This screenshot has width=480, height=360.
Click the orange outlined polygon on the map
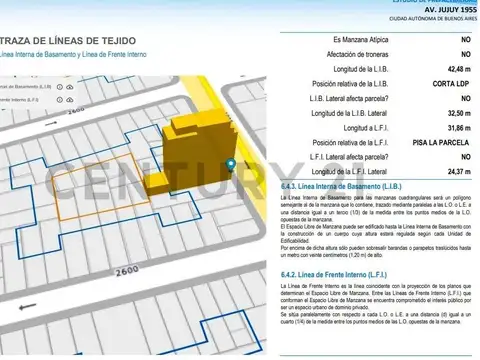[x=100, y=187]
